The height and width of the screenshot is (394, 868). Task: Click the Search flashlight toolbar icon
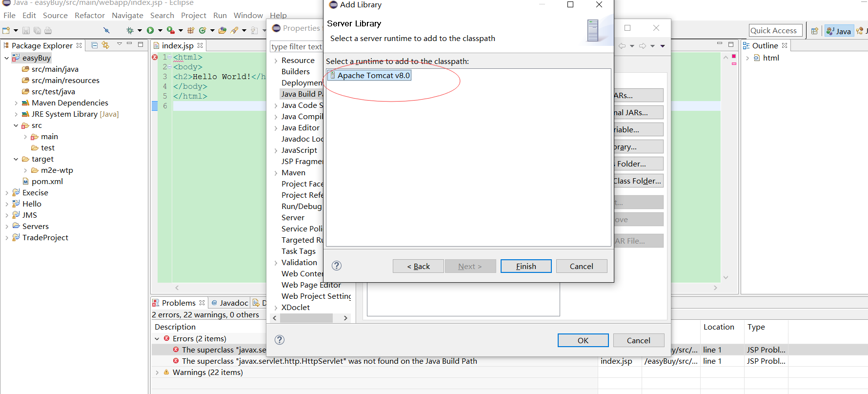pyautogui.click(x=235, y=30)
